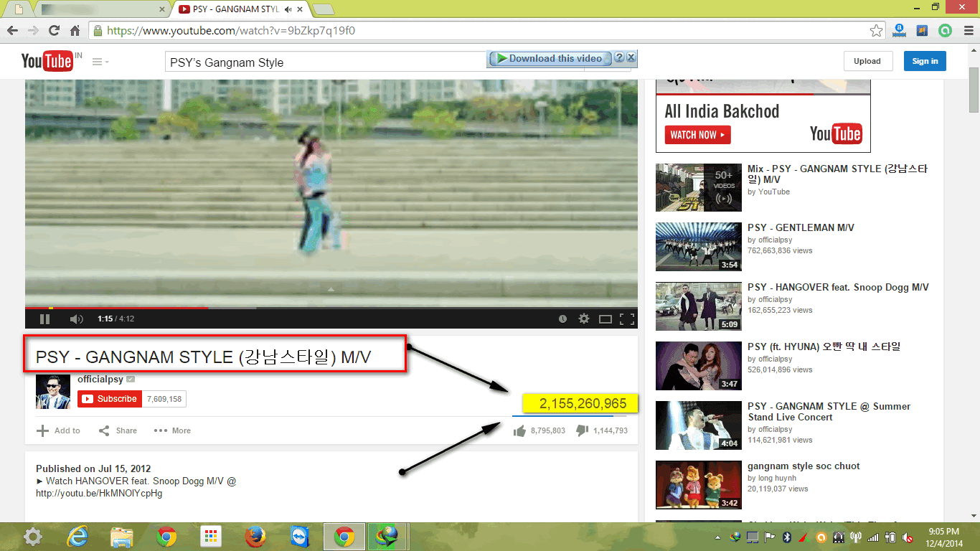Open Gangnam Style Summer Stand Live Concert
The width and height of the screenshot is (980, 551).
click(829, 412)
